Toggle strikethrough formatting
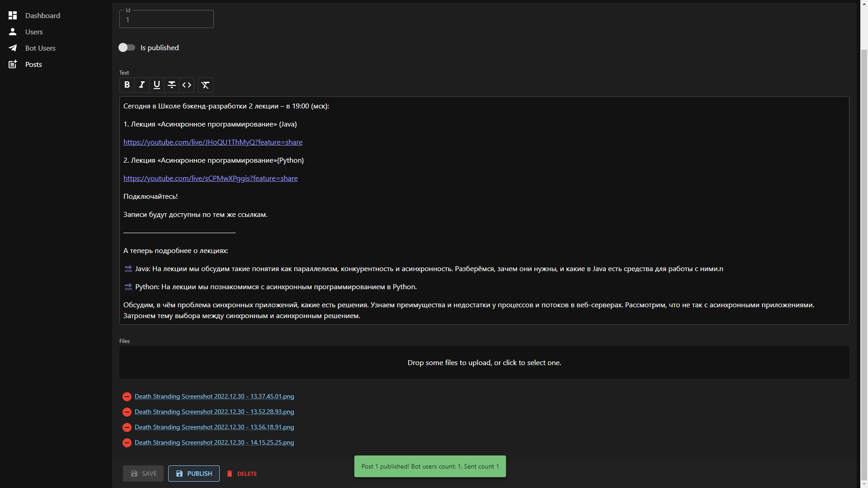 [x=172, y=85]
